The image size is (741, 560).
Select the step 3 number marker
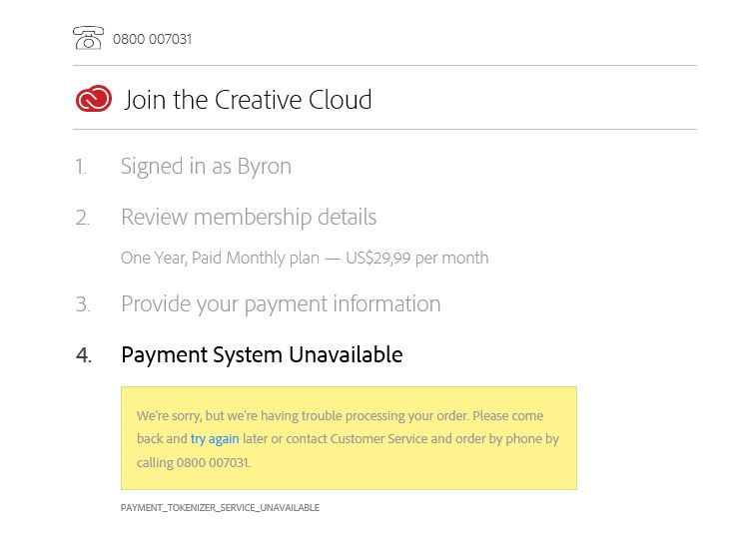(x=82, y=304)
